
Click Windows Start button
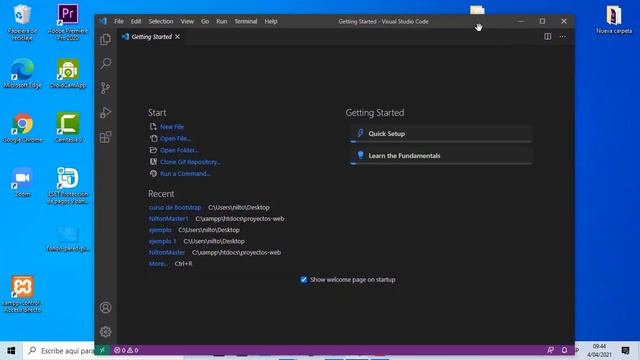click(x=11, y=351)
